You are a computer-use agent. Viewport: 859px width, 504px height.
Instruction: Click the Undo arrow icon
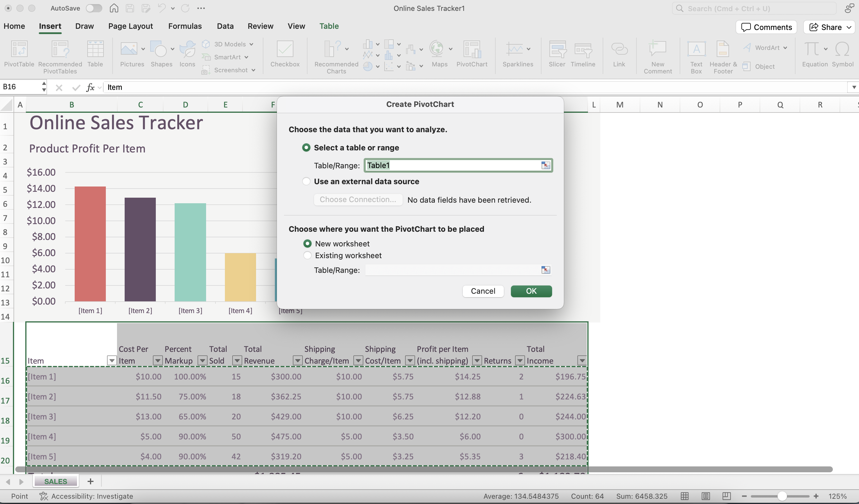pos(162,8)
